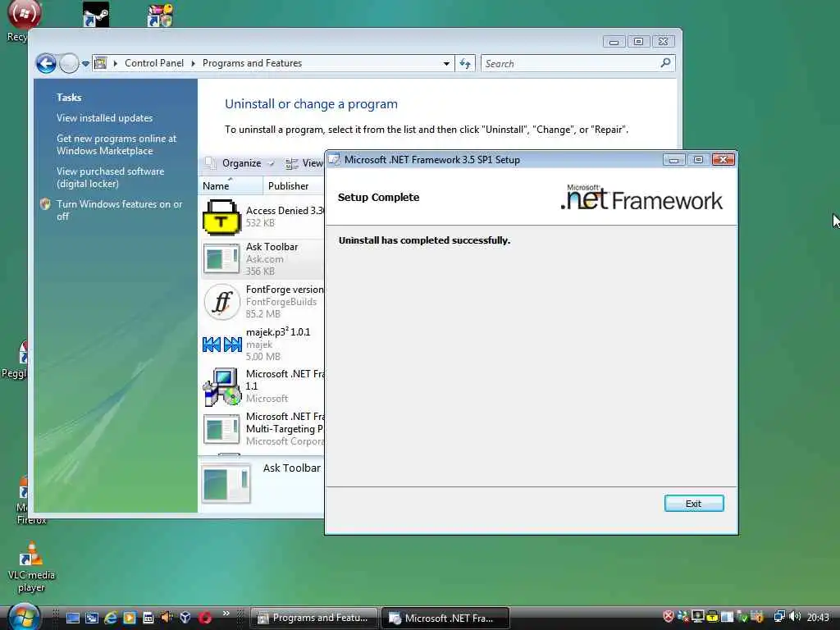
Task: Click the monitor tray icon
Action: tap(697, 617)
